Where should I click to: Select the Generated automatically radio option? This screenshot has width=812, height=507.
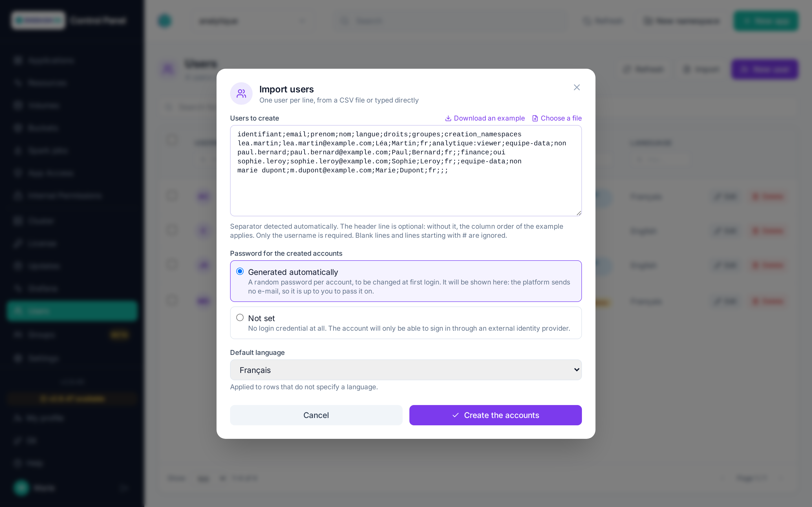240,271
